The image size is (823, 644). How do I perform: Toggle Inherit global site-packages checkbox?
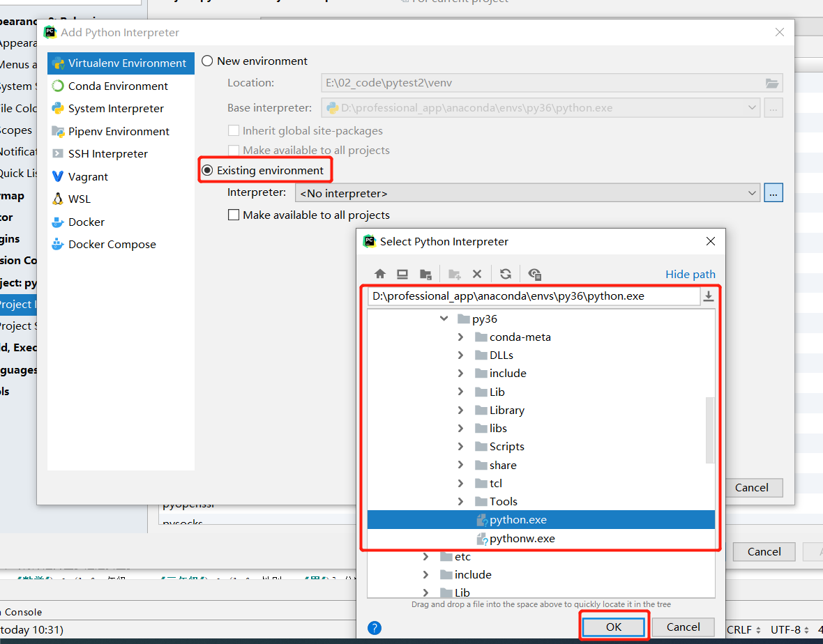tap(234, 130)
